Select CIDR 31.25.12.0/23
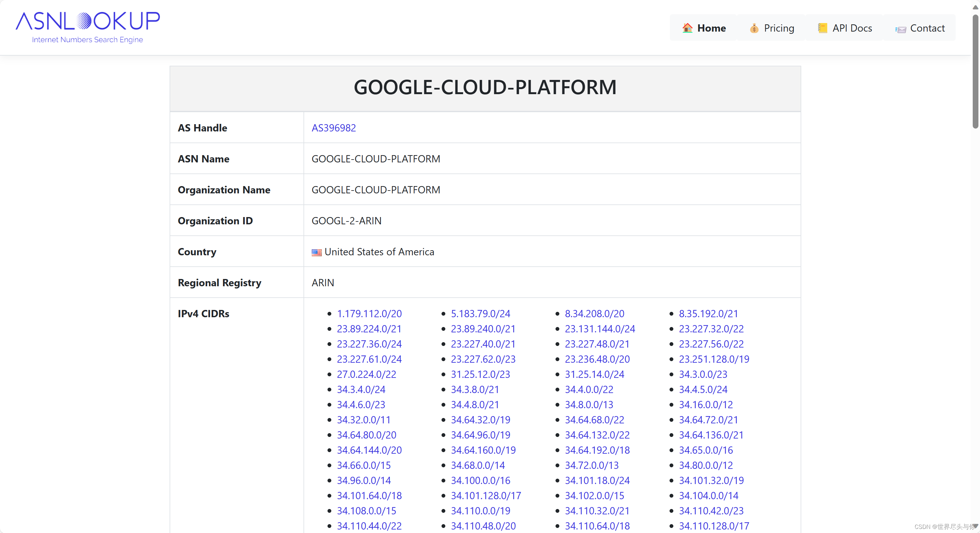The width and height of the screenshot is (980, 533). [480, 375]
